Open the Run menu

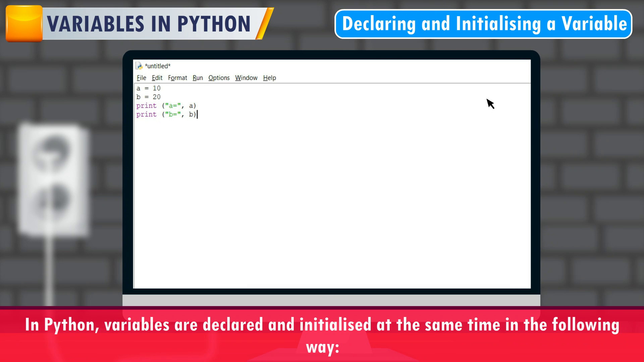point(198,78)
